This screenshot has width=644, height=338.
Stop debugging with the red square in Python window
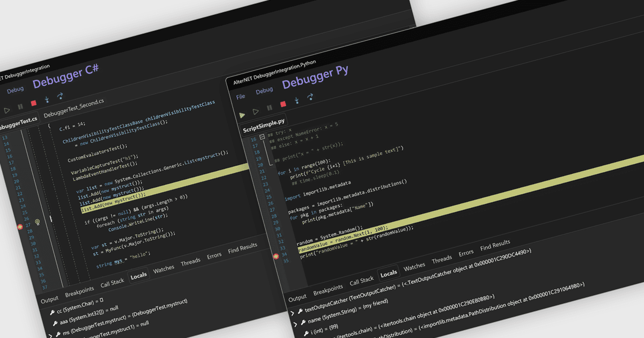click(283, 104)
